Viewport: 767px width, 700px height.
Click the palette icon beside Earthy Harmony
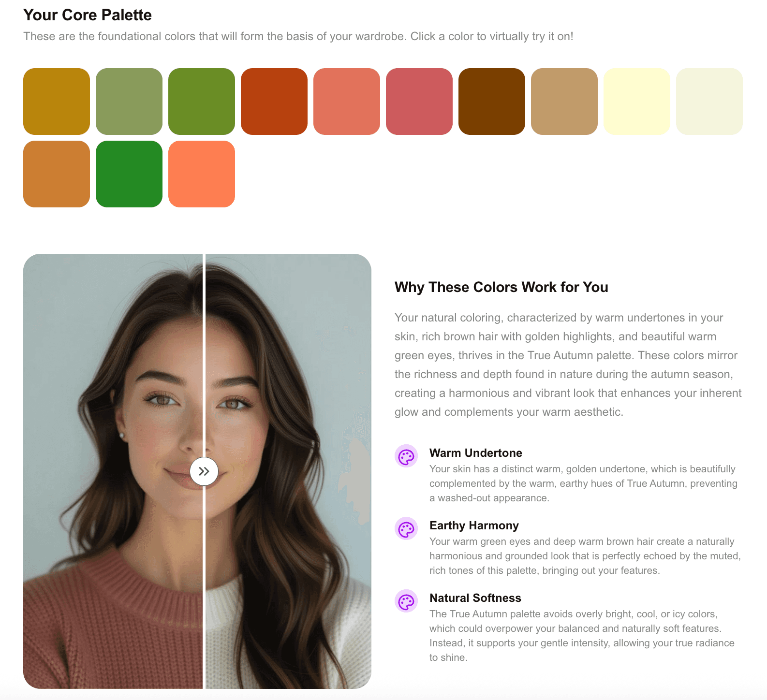coord(406,528)
